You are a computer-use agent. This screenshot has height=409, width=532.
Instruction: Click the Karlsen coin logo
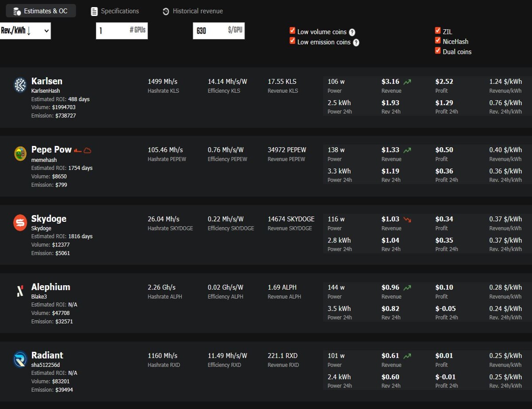coord(20,85)
